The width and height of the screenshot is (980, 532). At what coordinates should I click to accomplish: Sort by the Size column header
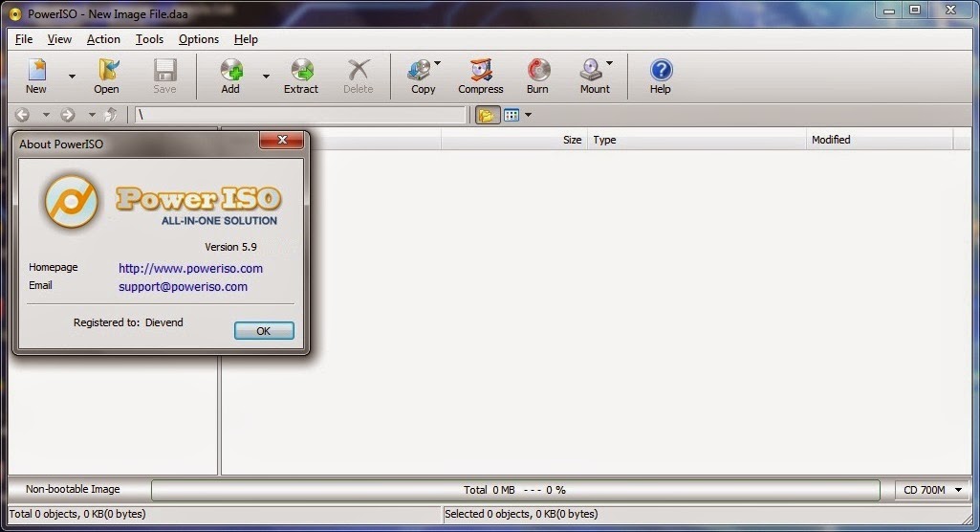[x=513, y=140]
